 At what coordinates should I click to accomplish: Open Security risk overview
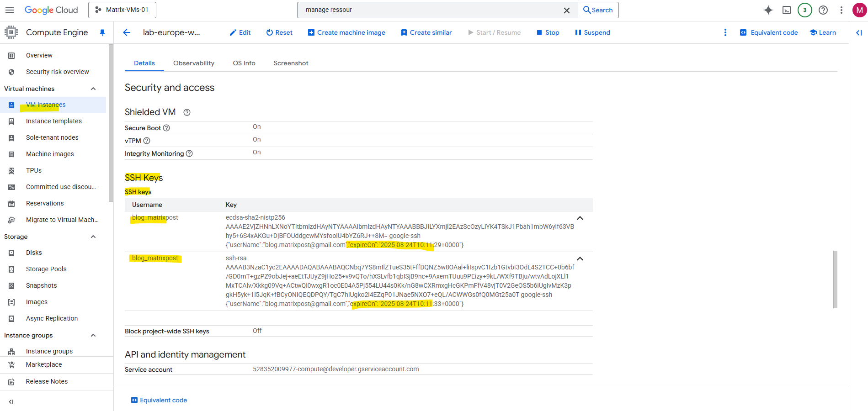point(53,72)
